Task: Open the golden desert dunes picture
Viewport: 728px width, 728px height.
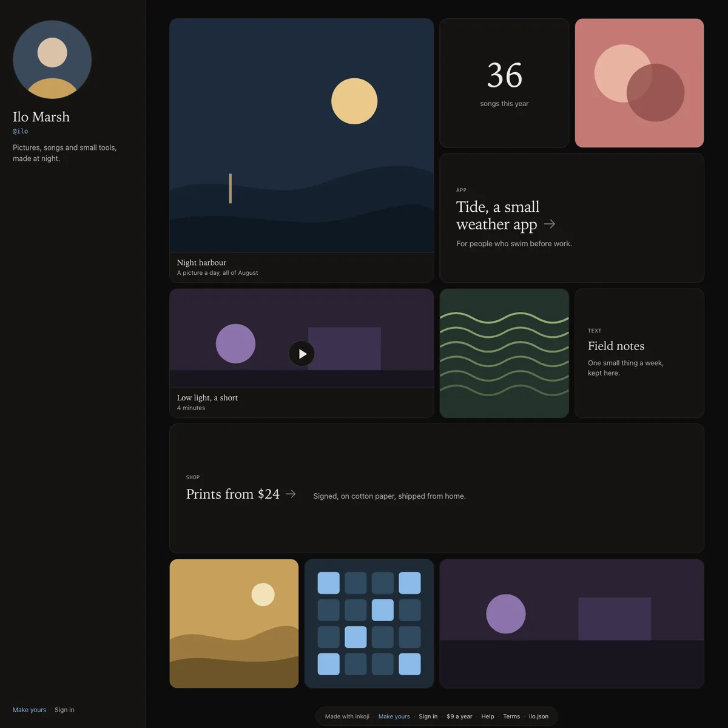Action: (234, 624)
